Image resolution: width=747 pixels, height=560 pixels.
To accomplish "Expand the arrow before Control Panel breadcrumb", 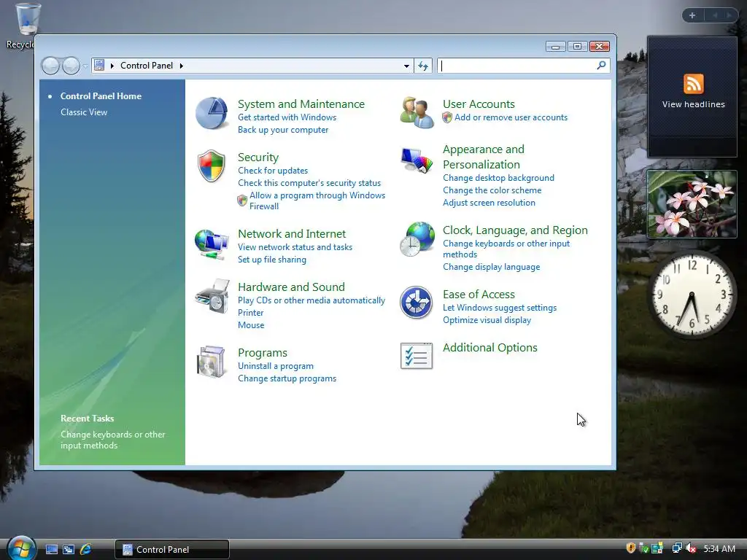I will pyautogui.click(x=112, y=66).
